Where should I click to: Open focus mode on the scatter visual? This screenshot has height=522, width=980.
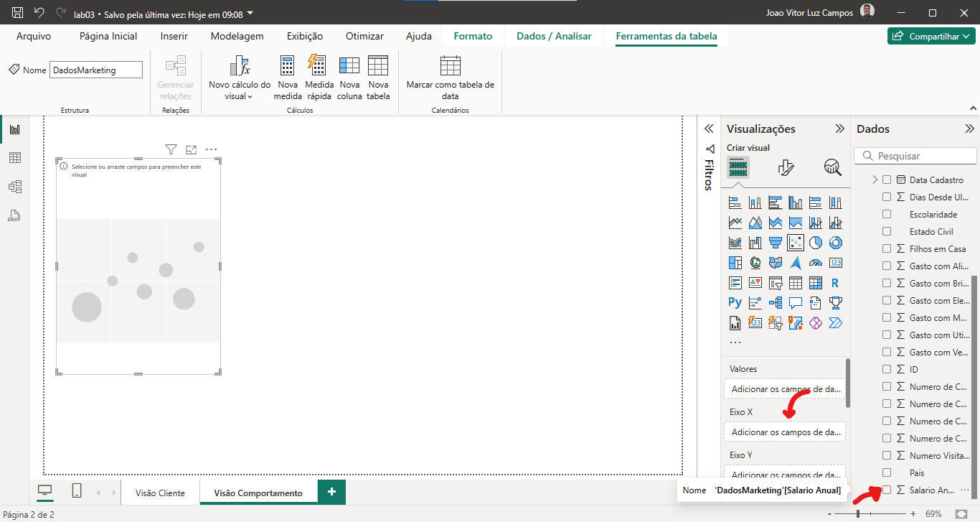click(x=191, y=149)
